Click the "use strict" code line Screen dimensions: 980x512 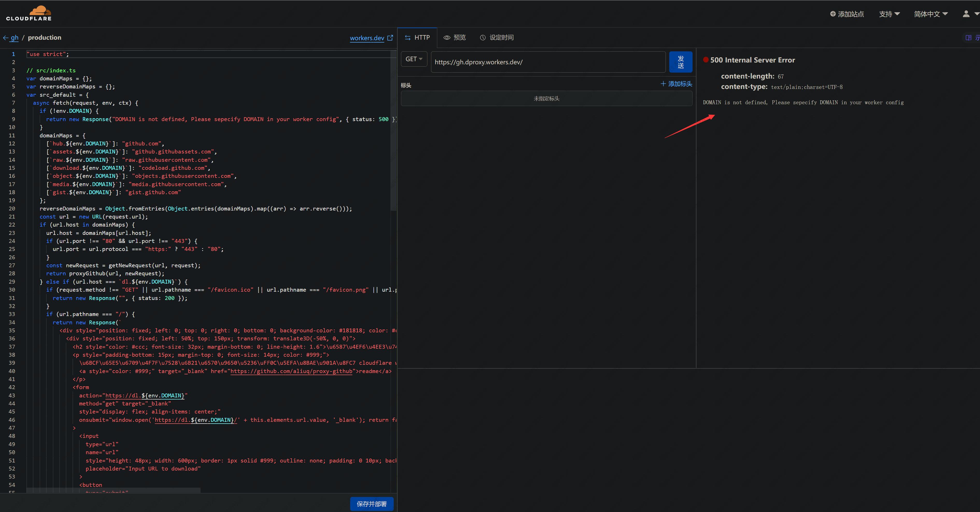click(x=47, y=54)
